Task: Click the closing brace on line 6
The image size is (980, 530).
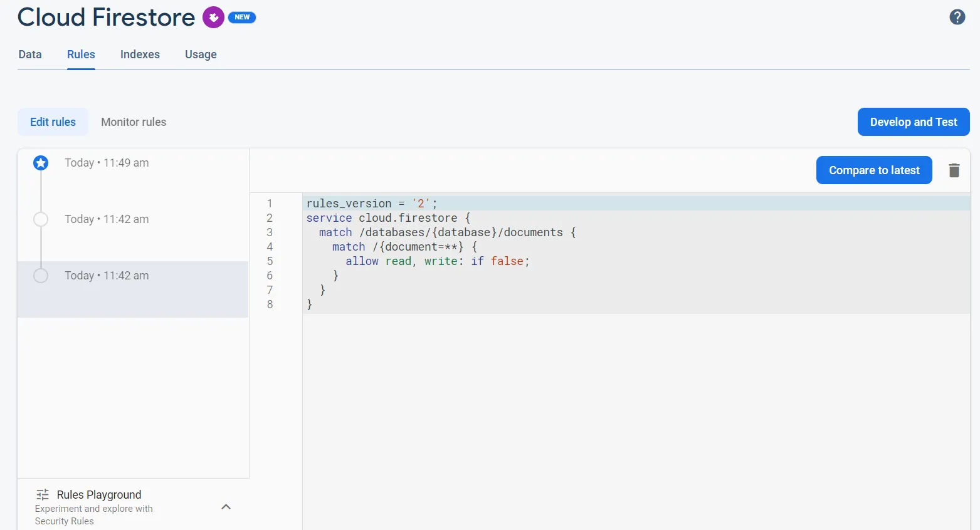Action: [x=335, y=276]
